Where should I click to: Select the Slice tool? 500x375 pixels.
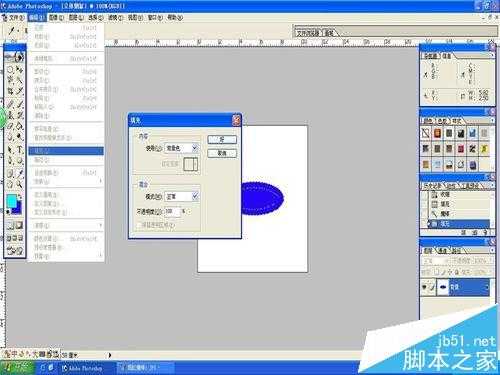pyautogui.click(x=20, y=91)
